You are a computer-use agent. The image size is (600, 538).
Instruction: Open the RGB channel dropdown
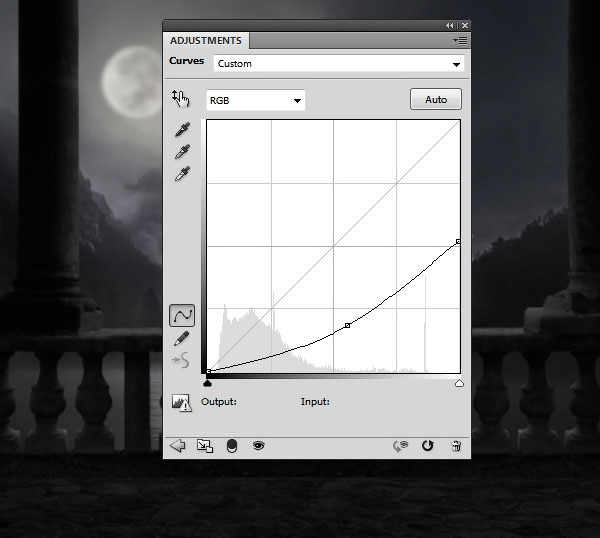(256, 100)
